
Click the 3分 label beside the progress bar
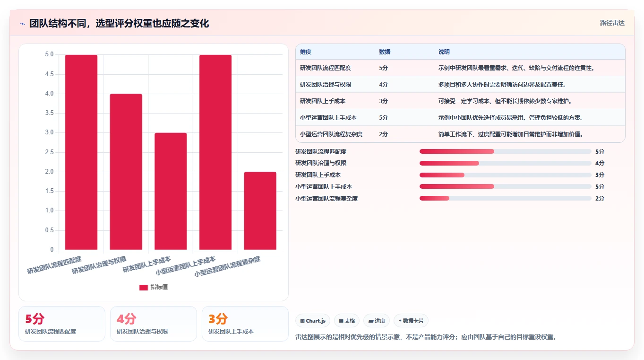[600, 175]
